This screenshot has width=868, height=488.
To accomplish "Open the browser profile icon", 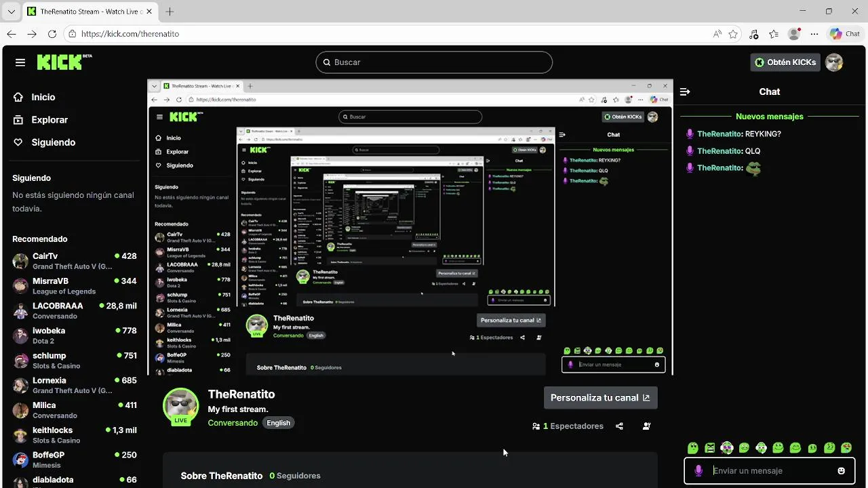I will click(794, 34).
